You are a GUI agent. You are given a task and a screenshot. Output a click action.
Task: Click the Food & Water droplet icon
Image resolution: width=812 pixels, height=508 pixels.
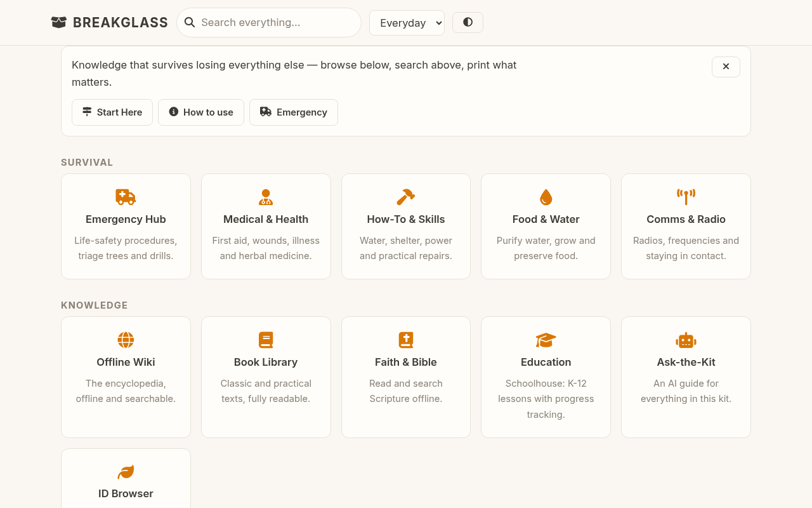546,197
